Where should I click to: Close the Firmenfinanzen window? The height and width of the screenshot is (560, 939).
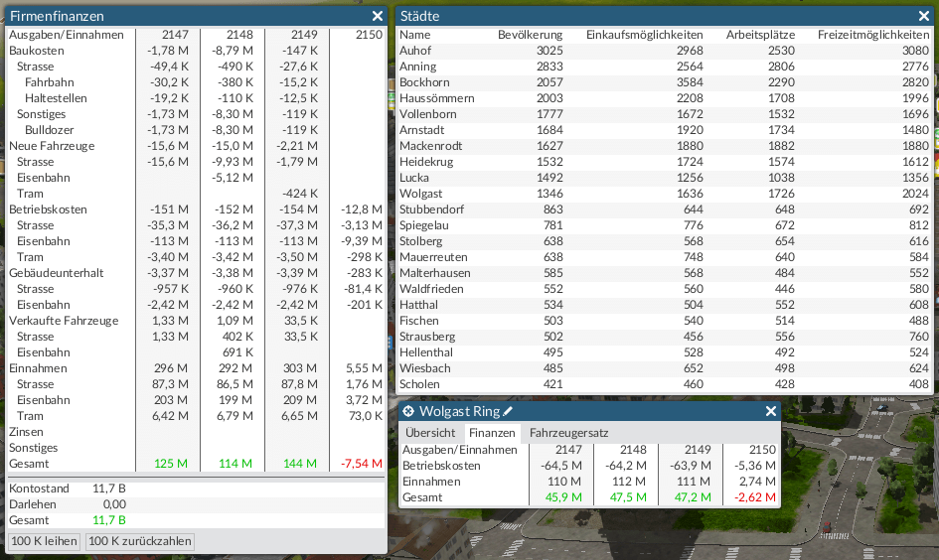(378, 16)
